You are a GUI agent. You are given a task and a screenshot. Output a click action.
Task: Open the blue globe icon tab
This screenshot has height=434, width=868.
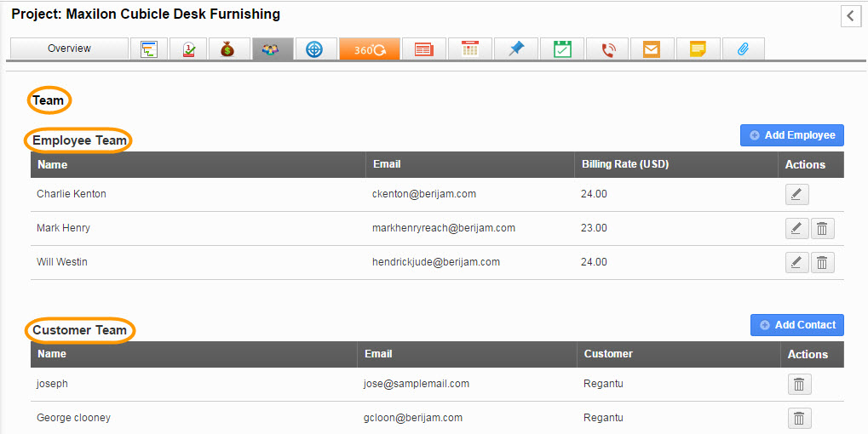click(x=314, y=49)
